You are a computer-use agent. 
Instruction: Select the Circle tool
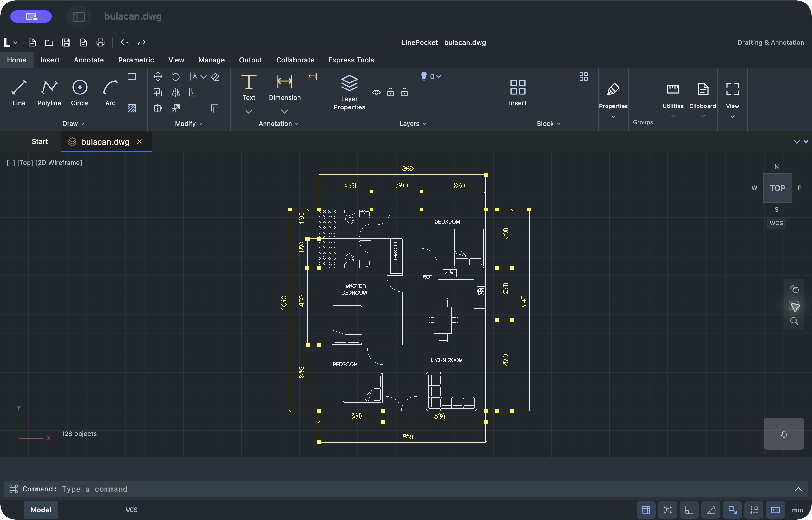pos(80,93)
